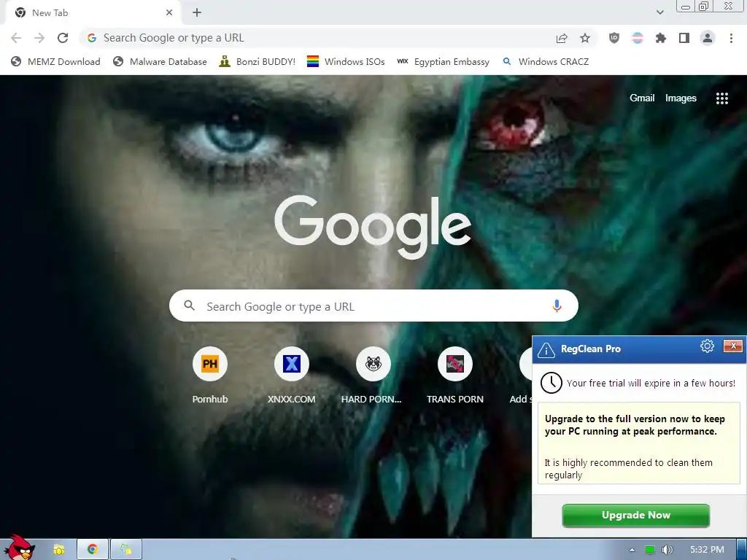Open the user profile avatar
This screenshot has height=560, width=747.
click(708, 38)
